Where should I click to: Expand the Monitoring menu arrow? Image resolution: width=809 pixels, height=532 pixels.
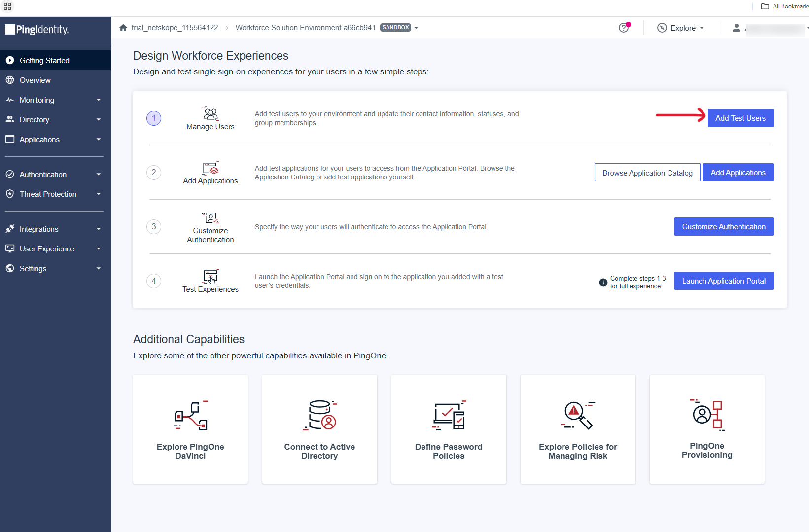(99, 100)
